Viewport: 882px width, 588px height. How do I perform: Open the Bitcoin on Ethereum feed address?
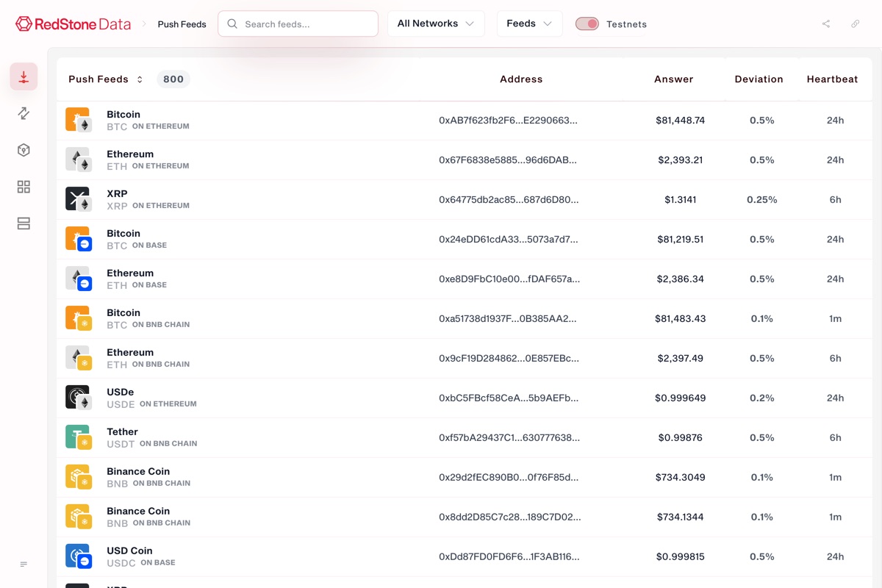click(x=508, y=121)
